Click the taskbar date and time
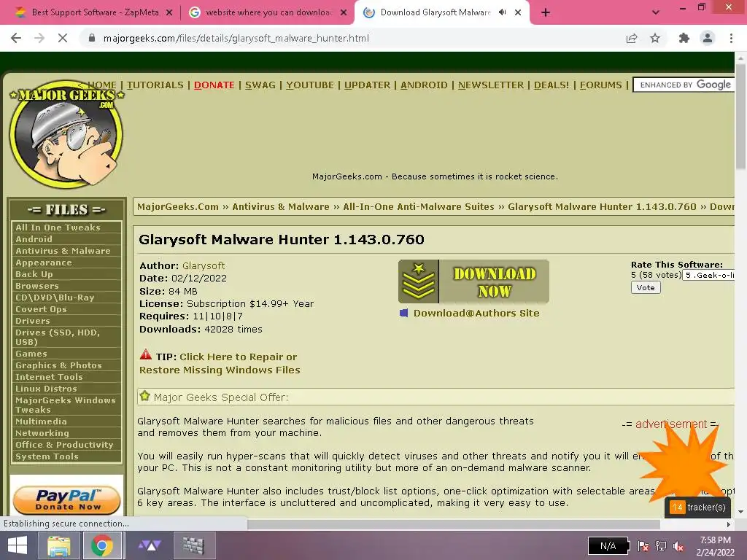 point(715,545)
